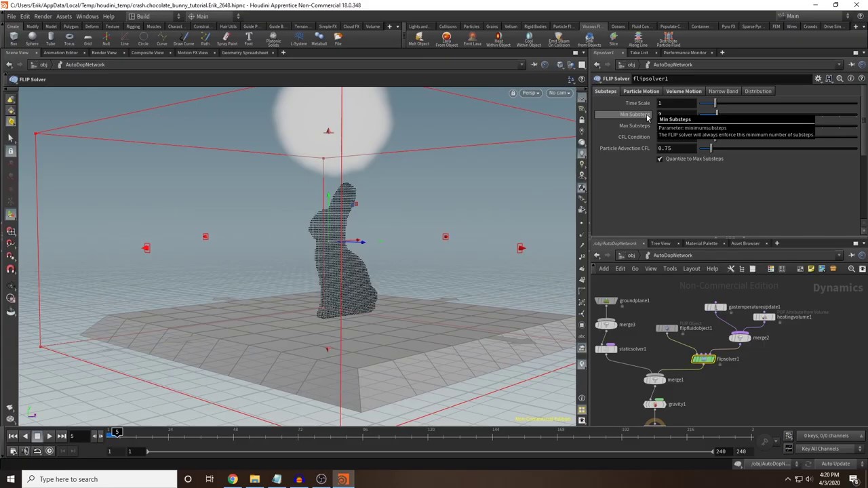
Task: Click the current frame marker on the timeline
Action: [117, 432]
